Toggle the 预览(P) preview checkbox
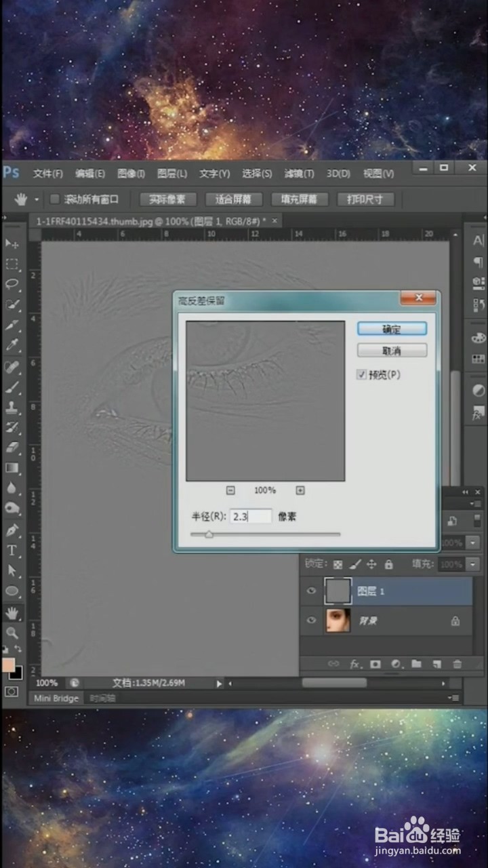Viewport: 488px width, 868px height. point(362,374)
